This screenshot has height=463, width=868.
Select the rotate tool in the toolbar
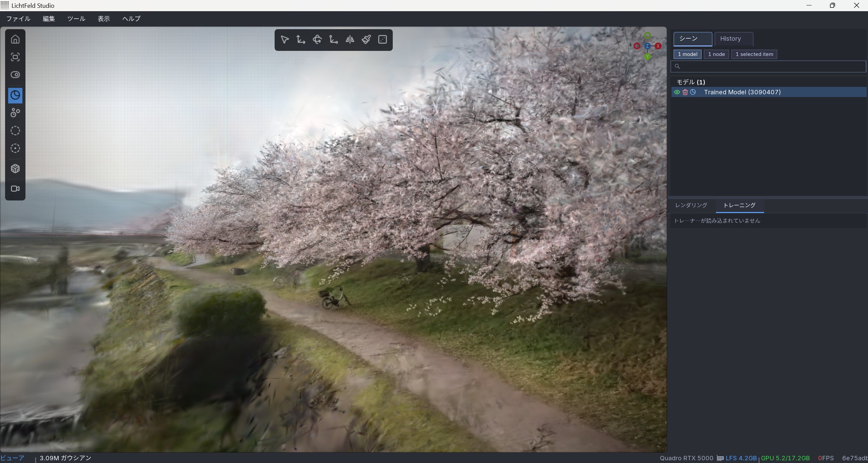point(317,40)
